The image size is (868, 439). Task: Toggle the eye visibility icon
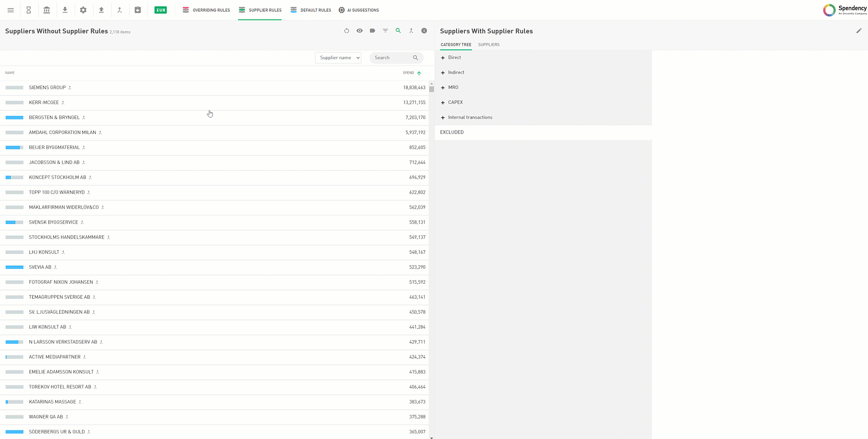tap(359, 31)
